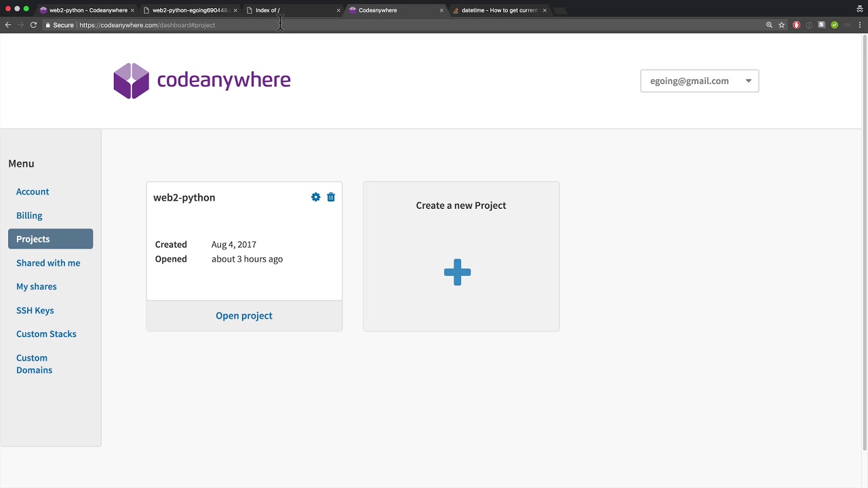Screen dimensions: 868x488
Task: Click the Codeanywhere cube logo
Action: click(x=131, y=81)
